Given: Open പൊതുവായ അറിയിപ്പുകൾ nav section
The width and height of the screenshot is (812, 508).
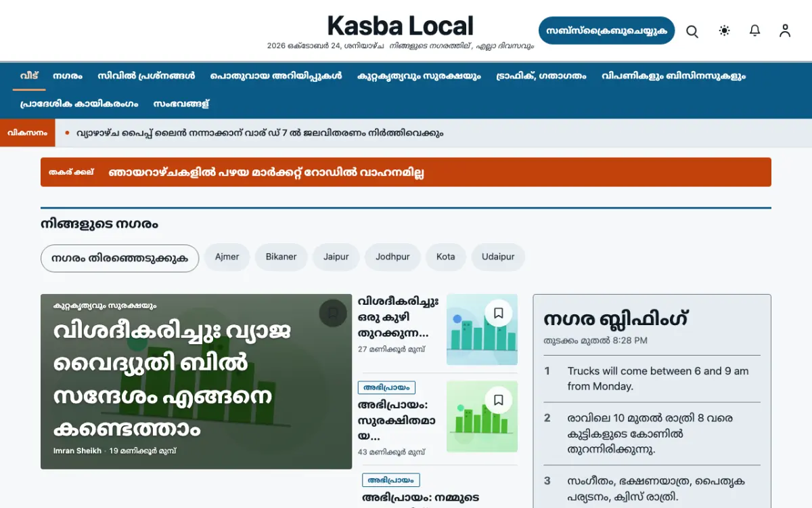Looking at the screenshot, I should (276, 76).
